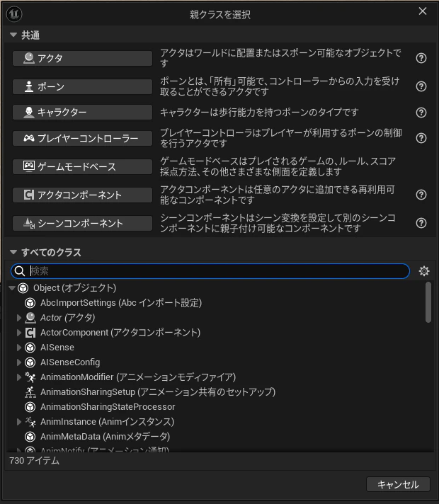439x504 pixels.
Task: Expand the ActorComponent tree node
Action: (x=19, y=333)
